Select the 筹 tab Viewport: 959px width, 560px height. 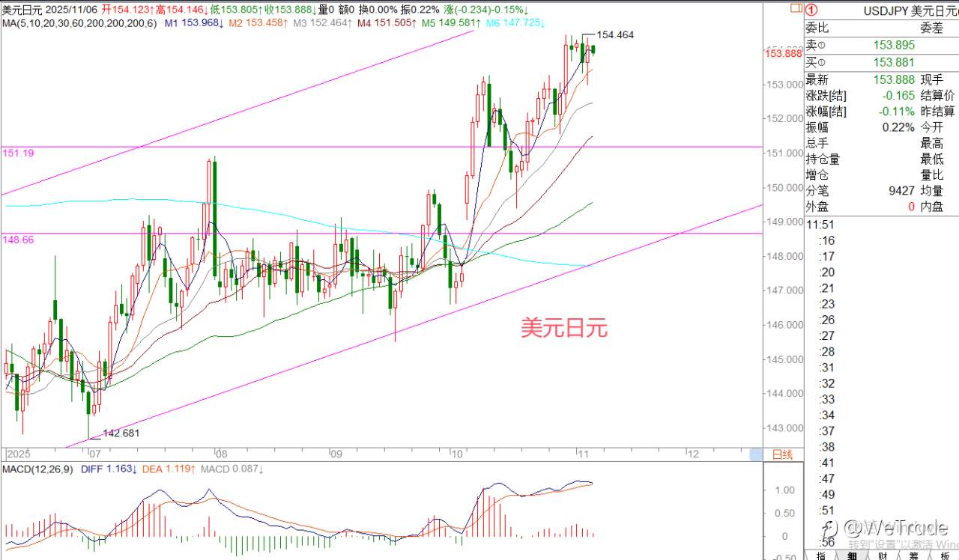click(913, 555)
